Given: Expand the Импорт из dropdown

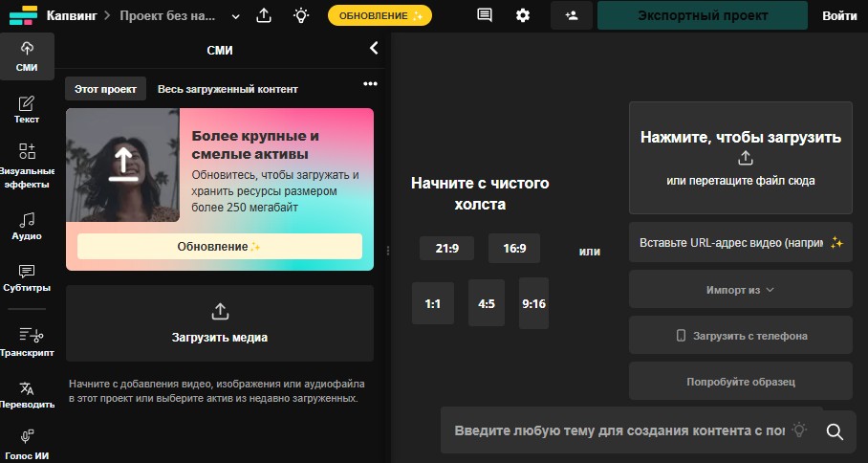Looking at the screenshot, I should click(740, 289).
